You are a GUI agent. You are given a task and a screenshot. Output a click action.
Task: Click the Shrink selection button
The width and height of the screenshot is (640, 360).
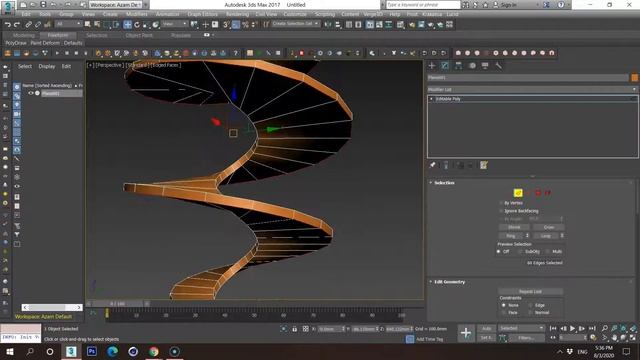click(x=514, y=227)
